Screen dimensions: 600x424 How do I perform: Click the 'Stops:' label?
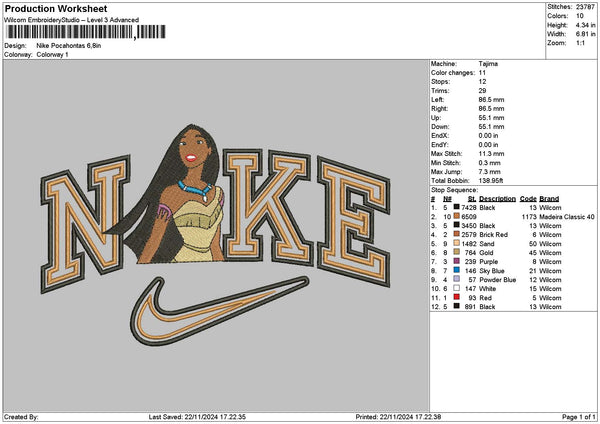point(440,82)
